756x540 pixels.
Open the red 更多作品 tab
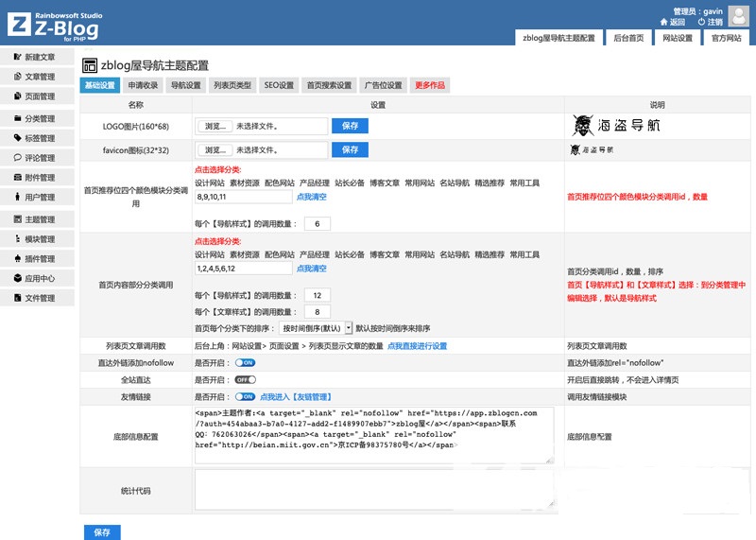pyautogui.click(x=430, y=85)
